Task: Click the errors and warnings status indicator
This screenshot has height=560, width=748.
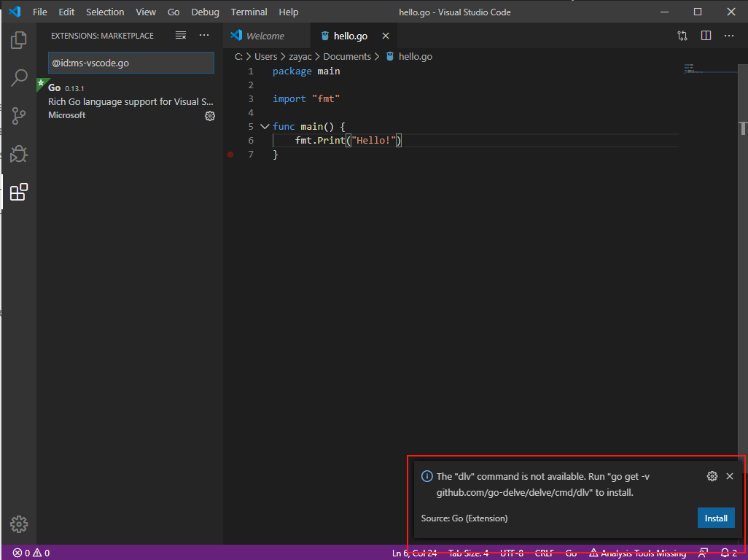Action: coord(31,553)
